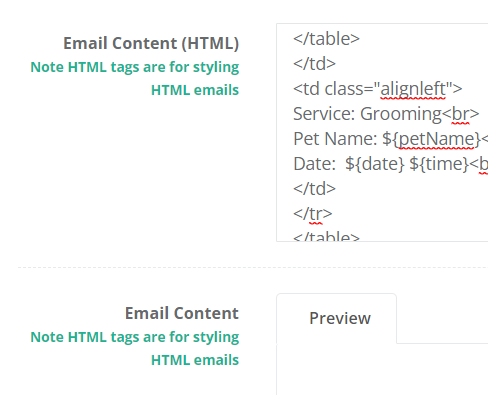Place cursor on the closing </tr> line

point(313,214)
